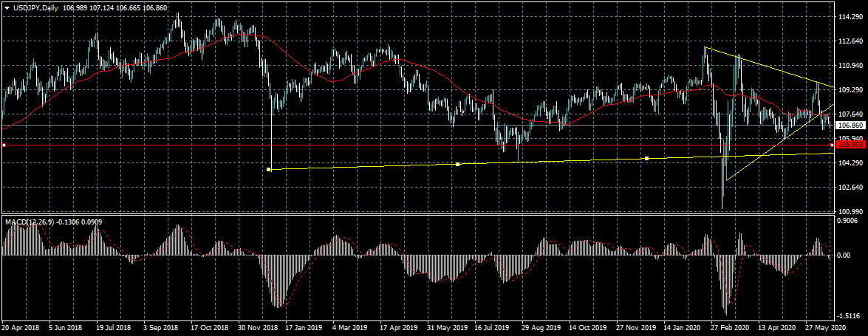Viewport: 868px width, 336px height.
Task: Click the 110.940 price scale label
Action: (852, 65)
